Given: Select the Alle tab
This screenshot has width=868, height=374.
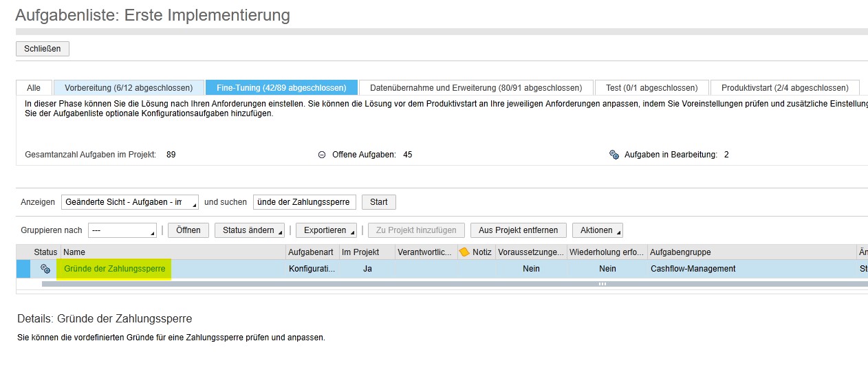Looking at the screenshot, I should point(34,88).
